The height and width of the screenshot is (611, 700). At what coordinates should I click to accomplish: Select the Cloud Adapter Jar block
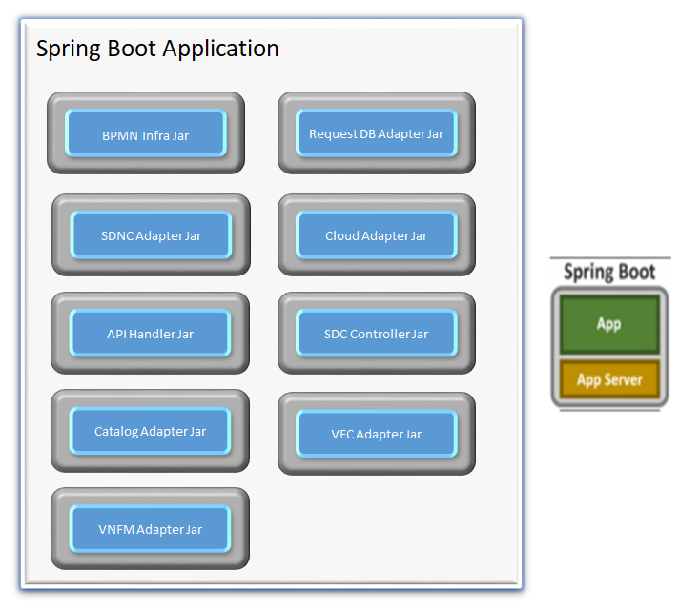point(377,235)
